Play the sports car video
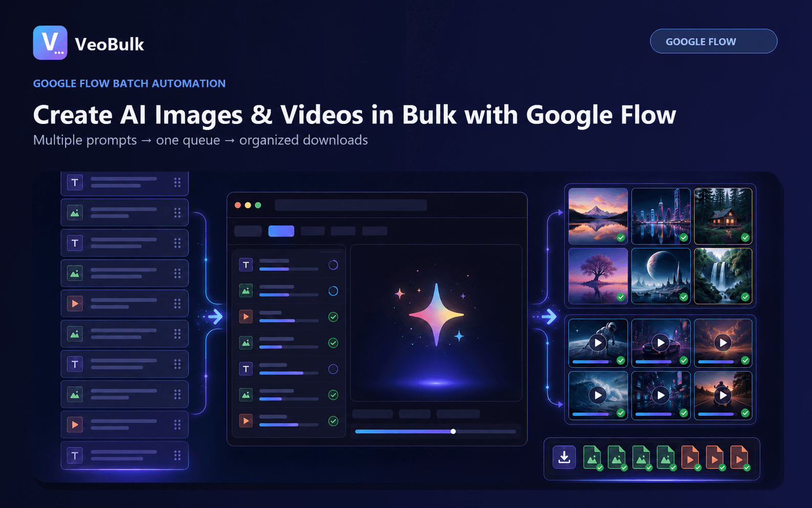 tap(661, 343)
